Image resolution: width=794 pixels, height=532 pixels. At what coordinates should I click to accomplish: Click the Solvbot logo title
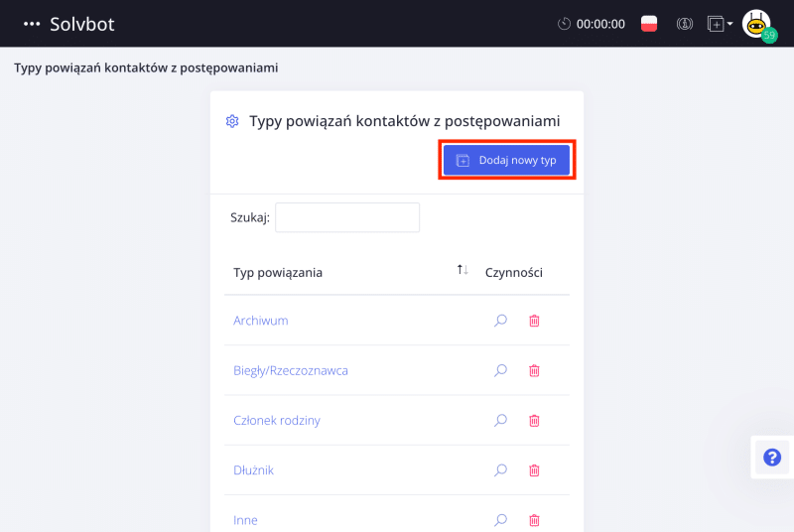pos(82,24)
